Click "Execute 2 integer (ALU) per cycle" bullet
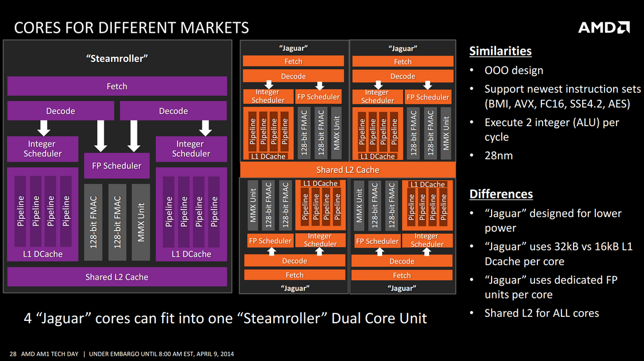This screenshot has height=361, width=644. click(x=552, y=130)
